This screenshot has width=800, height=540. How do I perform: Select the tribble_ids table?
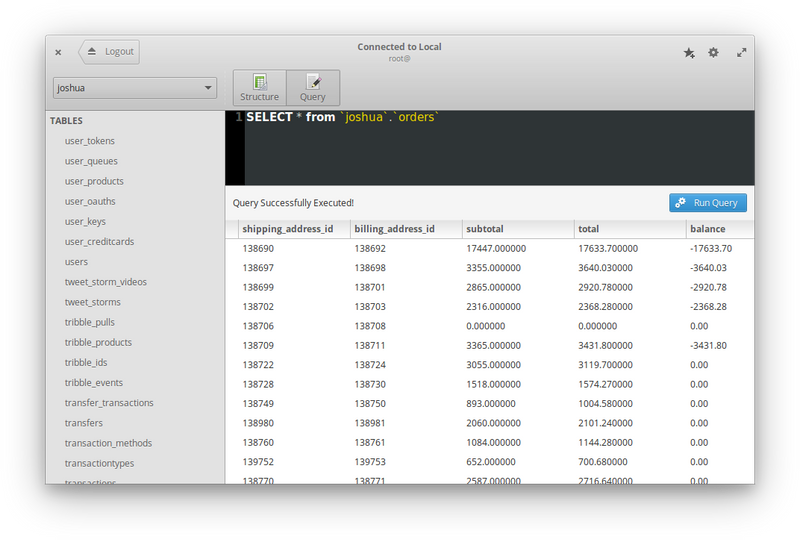86,362
